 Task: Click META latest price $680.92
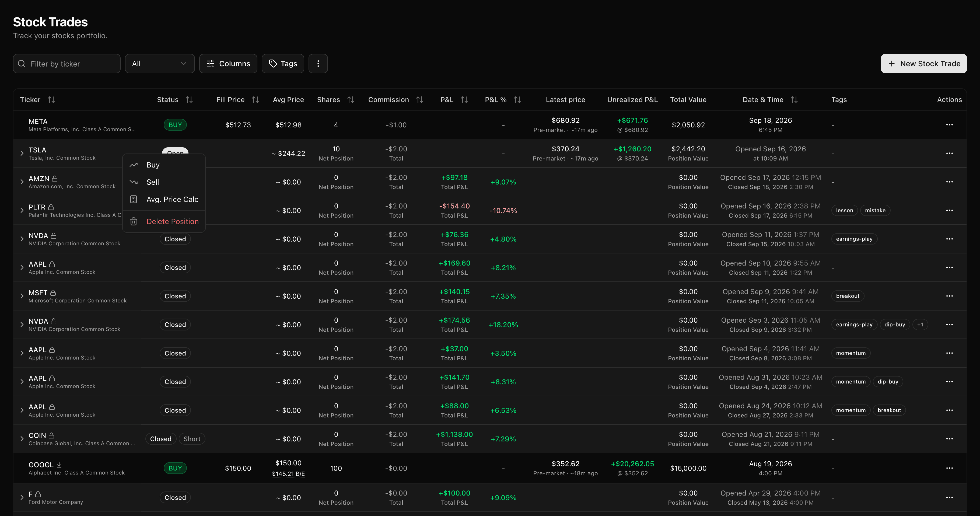(x=565, y=121)
